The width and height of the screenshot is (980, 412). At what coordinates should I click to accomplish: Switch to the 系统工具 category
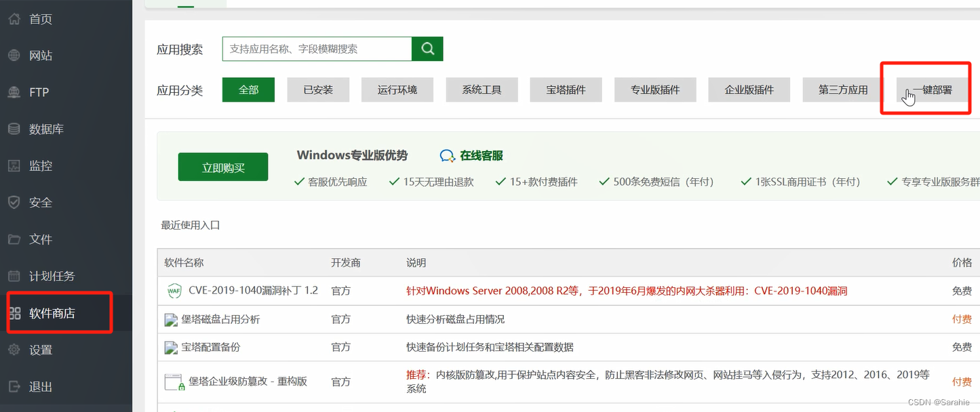click(482, 89)
